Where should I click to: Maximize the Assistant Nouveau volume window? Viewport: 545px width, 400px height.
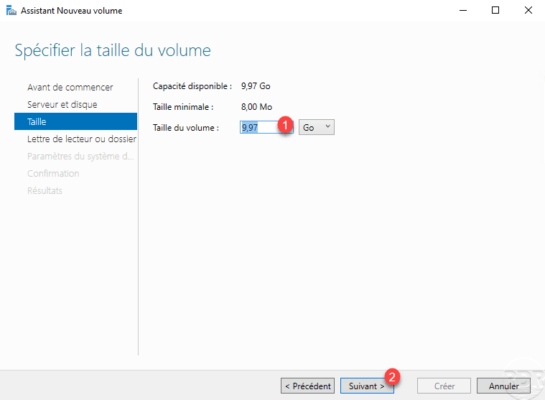click(495, 10)
